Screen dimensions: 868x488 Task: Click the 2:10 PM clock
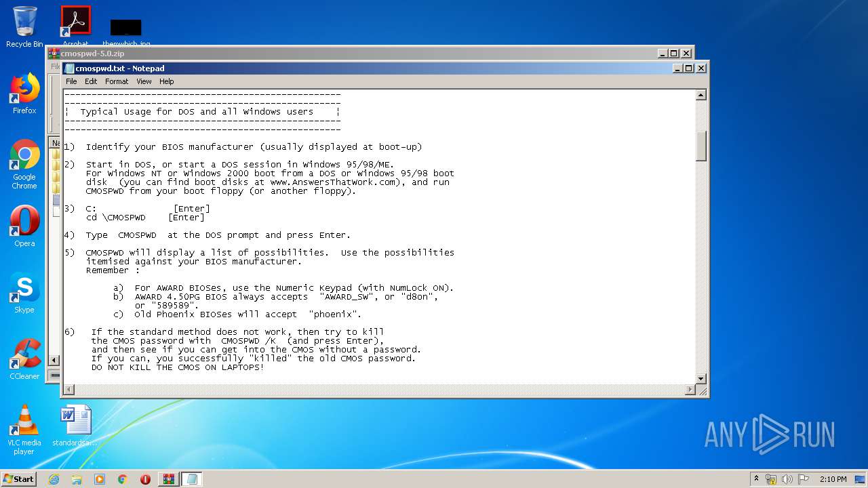833,479
